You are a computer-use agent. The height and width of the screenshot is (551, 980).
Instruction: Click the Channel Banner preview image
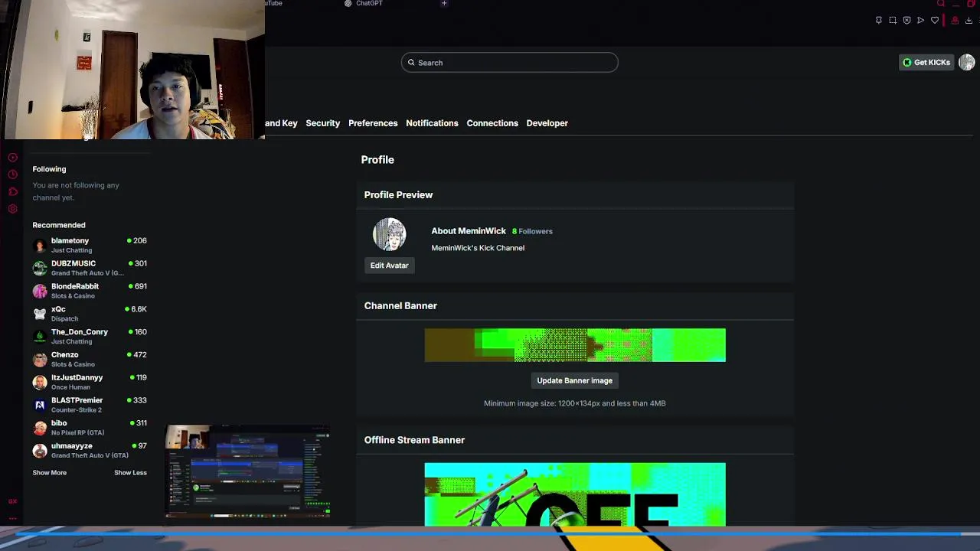coord(575,345)
